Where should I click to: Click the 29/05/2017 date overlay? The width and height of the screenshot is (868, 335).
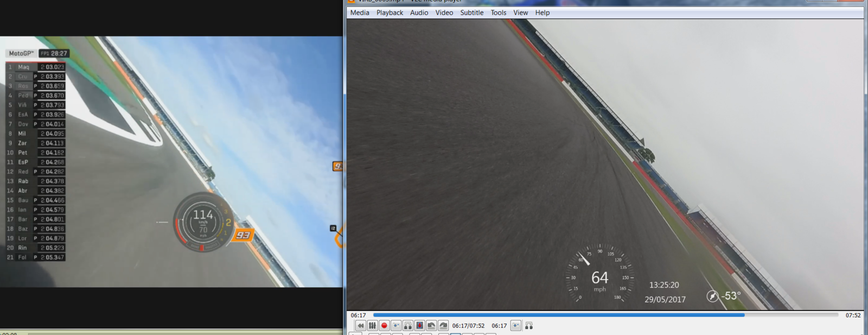665,299
